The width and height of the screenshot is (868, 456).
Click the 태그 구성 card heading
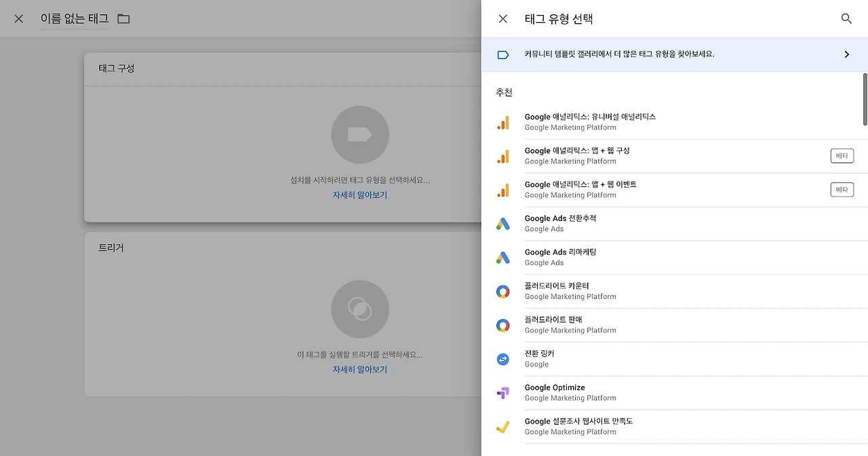click(117, 68)
